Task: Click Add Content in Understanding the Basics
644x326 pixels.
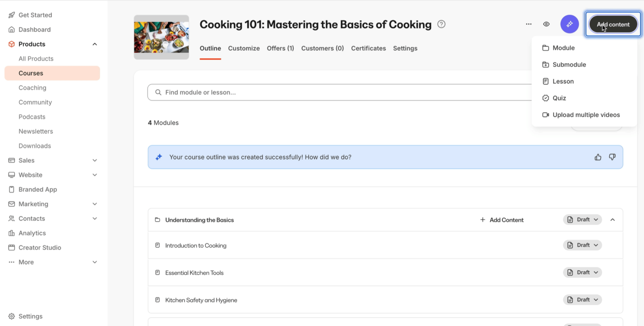Action: pyautogui.click(x=502, y=220)
